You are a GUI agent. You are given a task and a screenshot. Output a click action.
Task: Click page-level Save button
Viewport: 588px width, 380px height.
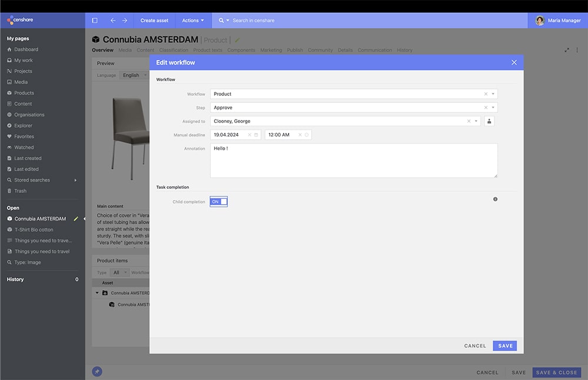[x=519, y=372]
